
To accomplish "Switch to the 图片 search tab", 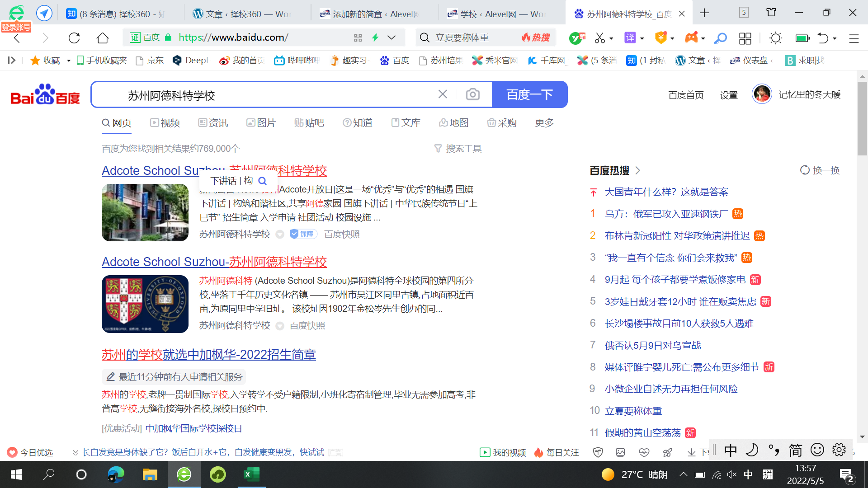I will click(261, 123).
